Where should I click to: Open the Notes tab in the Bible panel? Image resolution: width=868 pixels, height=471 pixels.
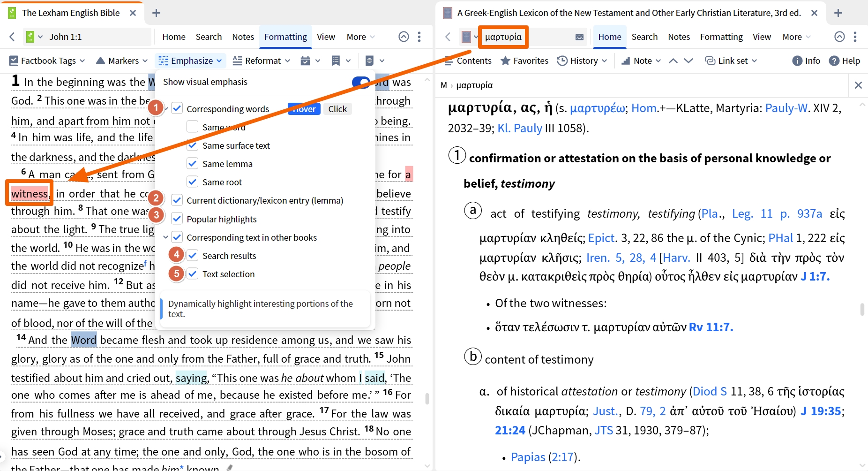click(243, 37)
